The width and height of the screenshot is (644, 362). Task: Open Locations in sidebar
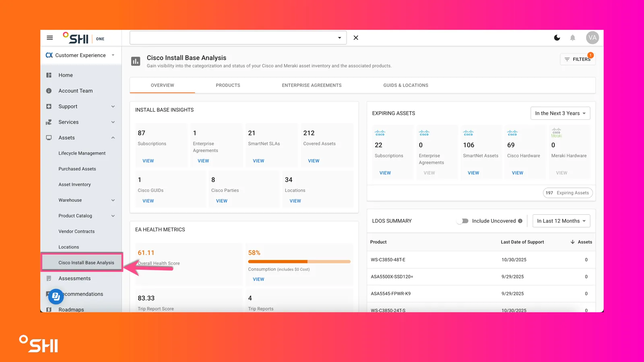tap(69, 247)
